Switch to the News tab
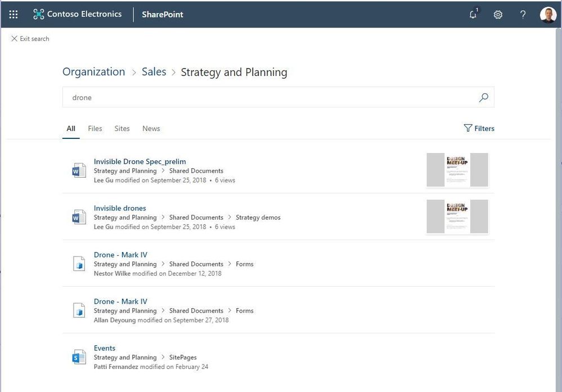The height and width of the screenshot is (392, 562). tap(151, 128)
